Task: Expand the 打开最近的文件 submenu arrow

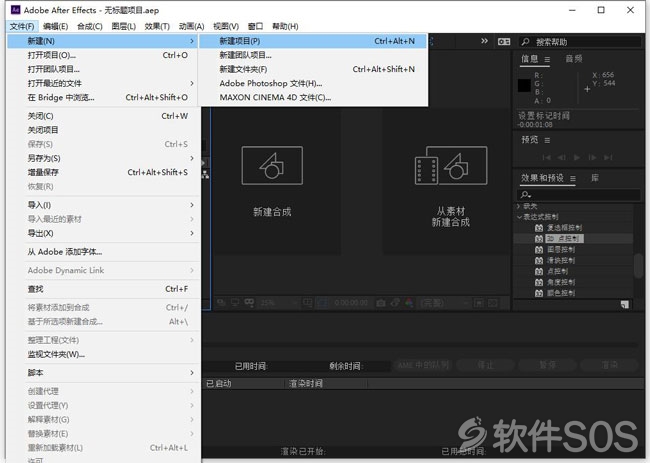Action: click(192, 83)
